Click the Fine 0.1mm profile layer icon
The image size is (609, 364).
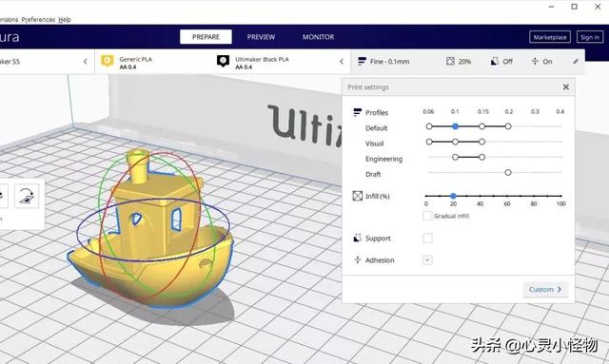click(x=362, y=62)
